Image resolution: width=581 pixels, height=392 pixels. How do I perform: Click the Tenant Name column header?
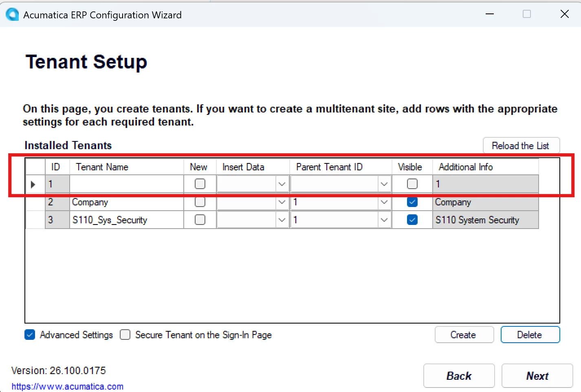pyautogui.click(x=127, y=167)
